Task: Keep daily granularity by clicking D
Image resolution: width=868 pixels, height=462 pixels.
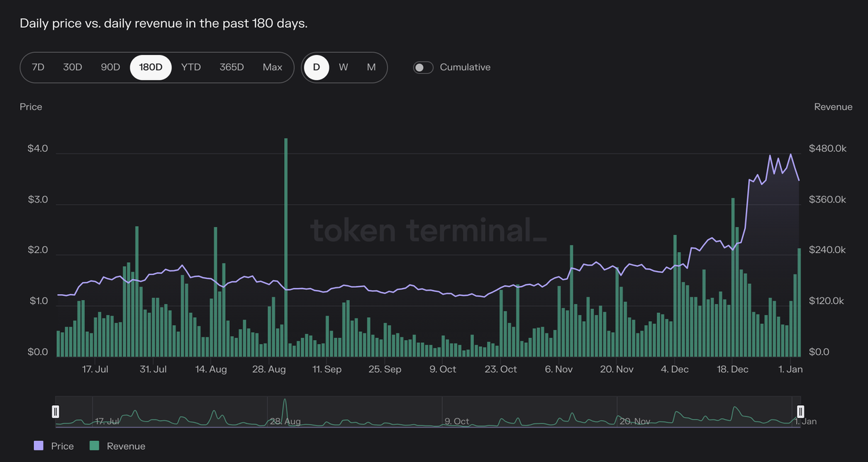Action: pyautogui.click(x=316, y=67)
